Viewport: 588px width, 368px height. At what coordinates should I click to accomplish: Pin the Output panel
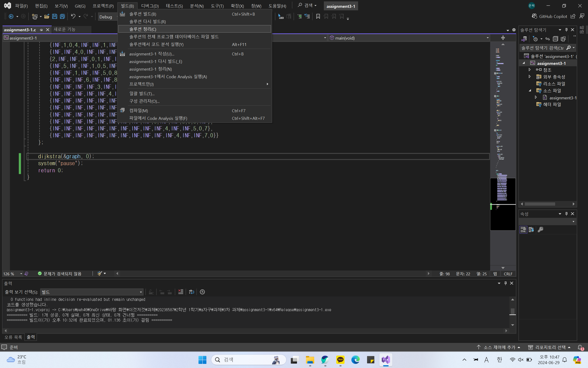505,283
